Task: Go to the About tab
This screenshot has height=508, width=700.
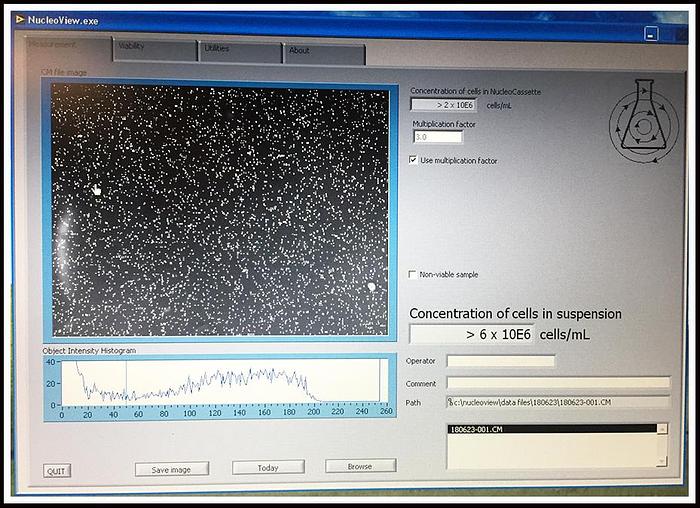Action: [323, 51]
